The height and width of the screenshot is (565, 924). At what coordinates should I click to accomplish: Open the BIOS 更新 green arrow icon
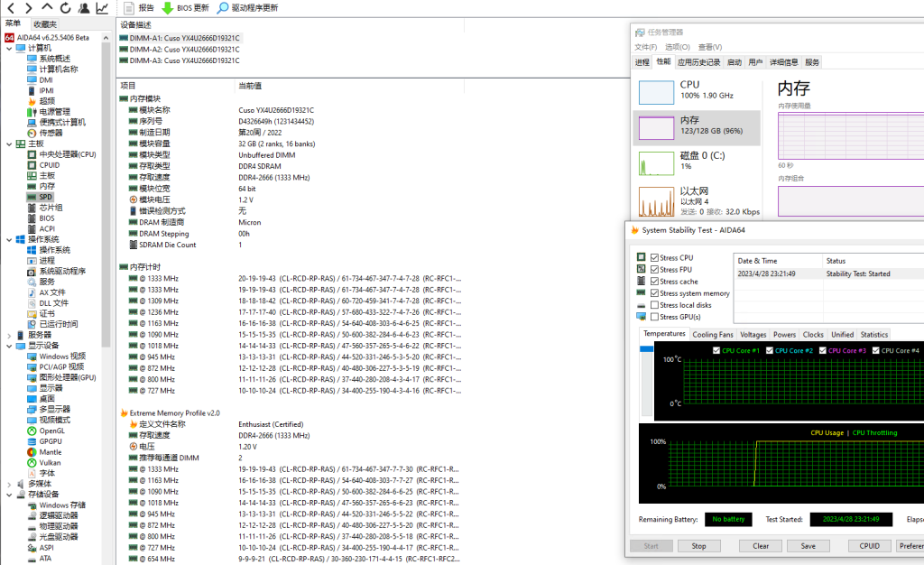pyautogui.click(x=168, y=7)
